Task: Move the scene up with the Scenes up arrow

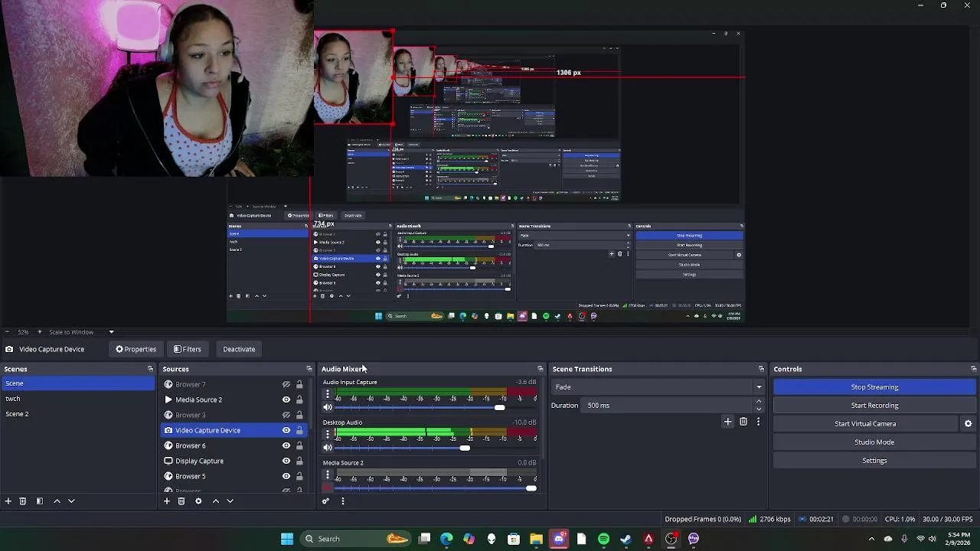Action: point(57,501)
